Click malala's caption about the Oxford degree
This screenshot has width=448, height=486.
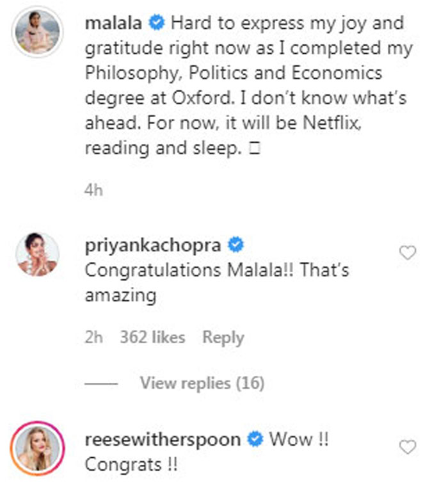tap(243, 97)
